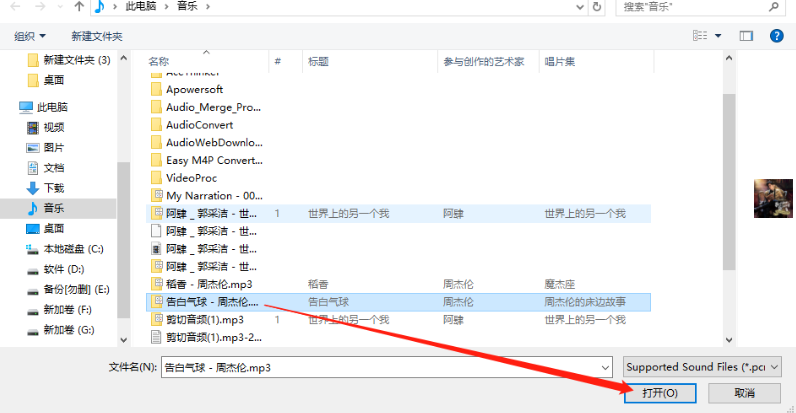Screen dimensions: 796x413
Task: Open 图片 in the sidebar
Action: [x=46, y=147]
